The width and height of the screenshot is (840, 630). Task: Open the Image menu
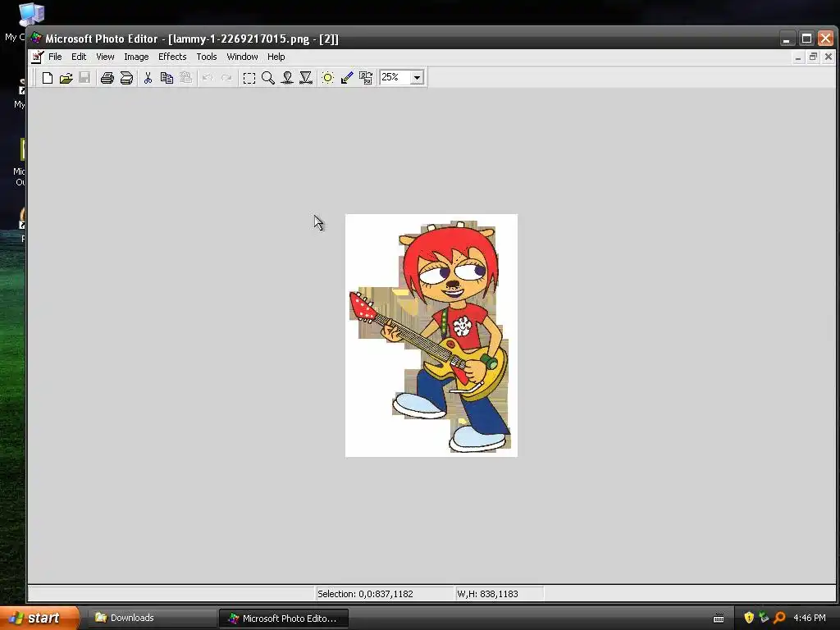pyautogui.click(x=136, y=57)
